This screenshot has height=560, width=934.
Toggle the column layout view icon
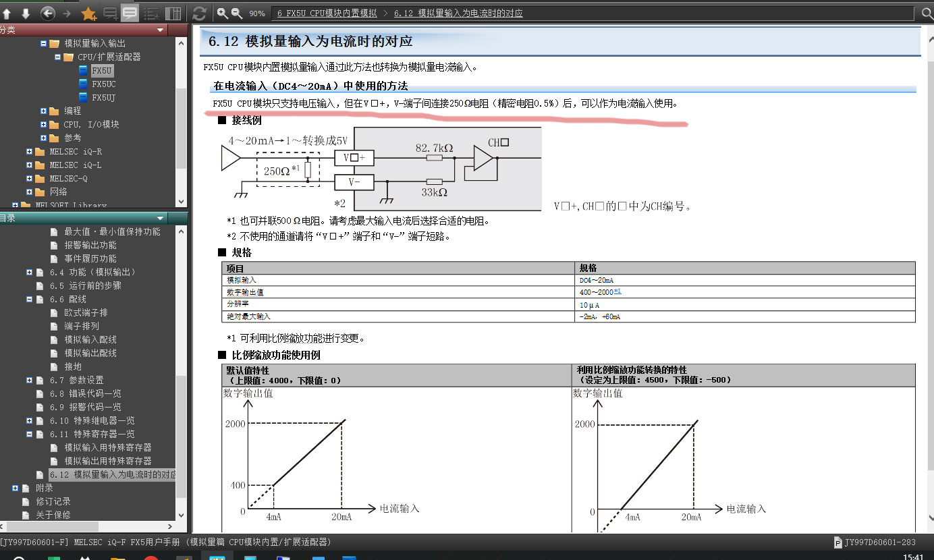[x=173, y=13]
